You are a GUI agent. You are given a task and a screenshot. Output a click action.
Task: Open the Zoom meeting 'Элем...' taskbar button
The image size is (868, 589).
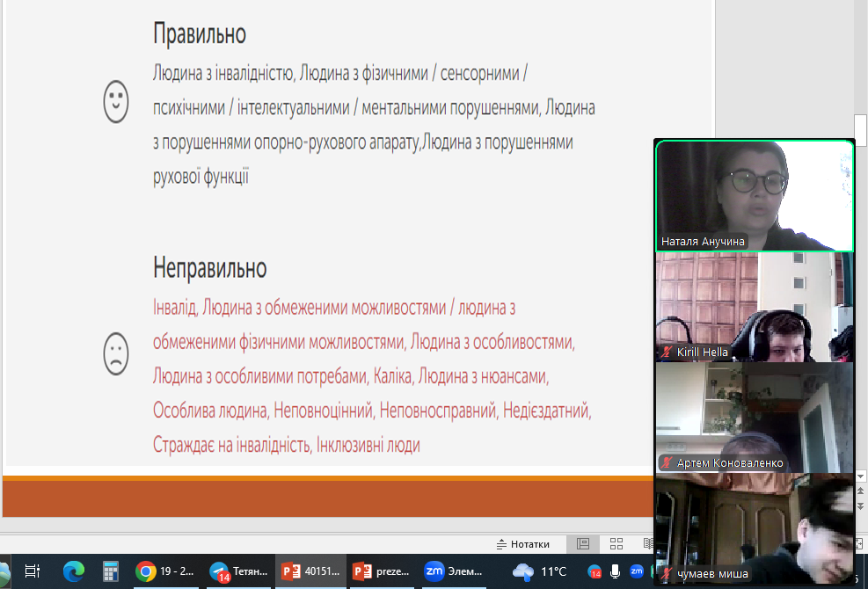[x=454, y=571]
